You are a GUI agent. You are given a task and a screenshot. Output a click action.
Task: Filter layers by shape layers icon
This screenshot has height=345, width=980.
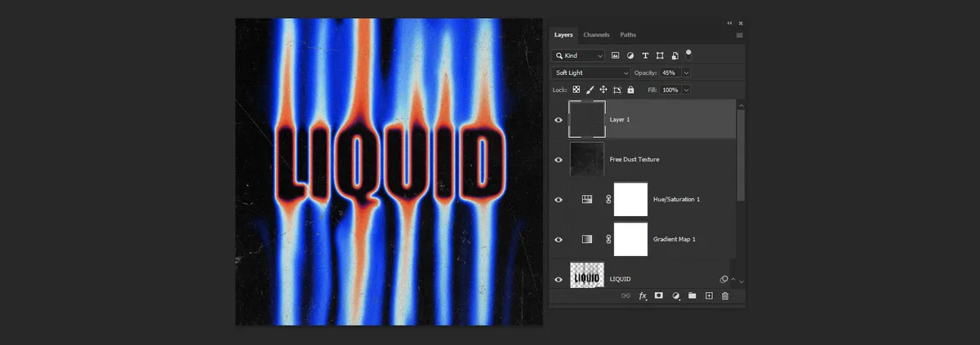click(660, 55)
